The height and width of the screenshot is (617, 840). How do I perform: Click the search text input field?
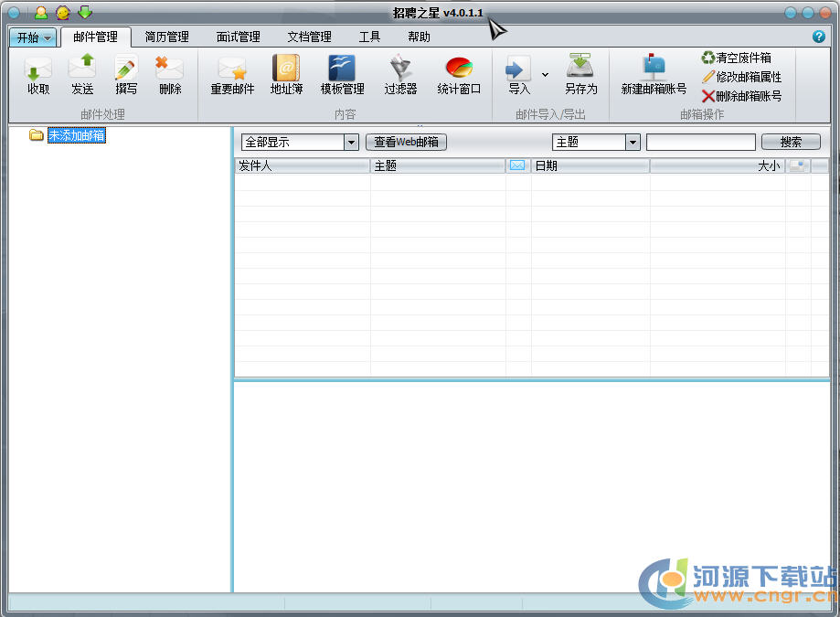tap(700, 143)
